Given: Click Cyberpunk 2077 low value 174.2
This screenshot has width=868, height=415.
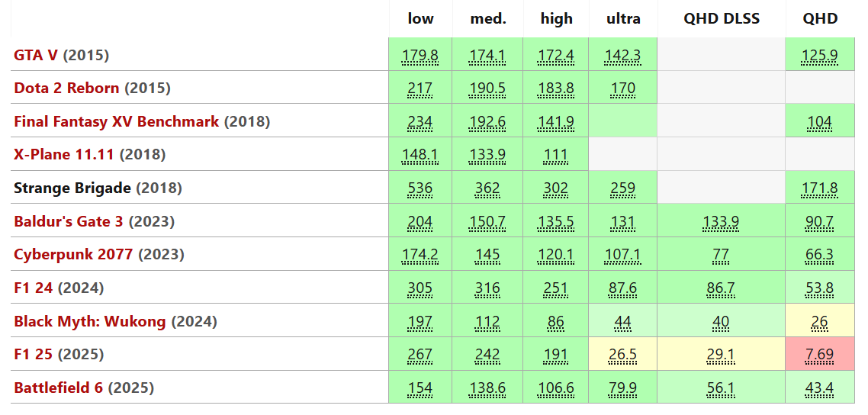Looking at the screenshot, I should click(421, 255).
